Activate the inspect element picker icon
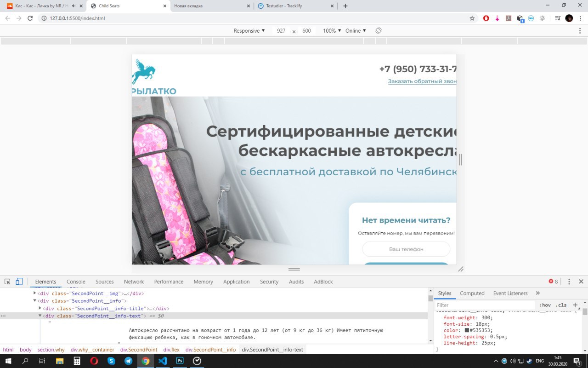The width and height of the screenshot is (588, 368). pyautogui.click(x=7, y=282)
